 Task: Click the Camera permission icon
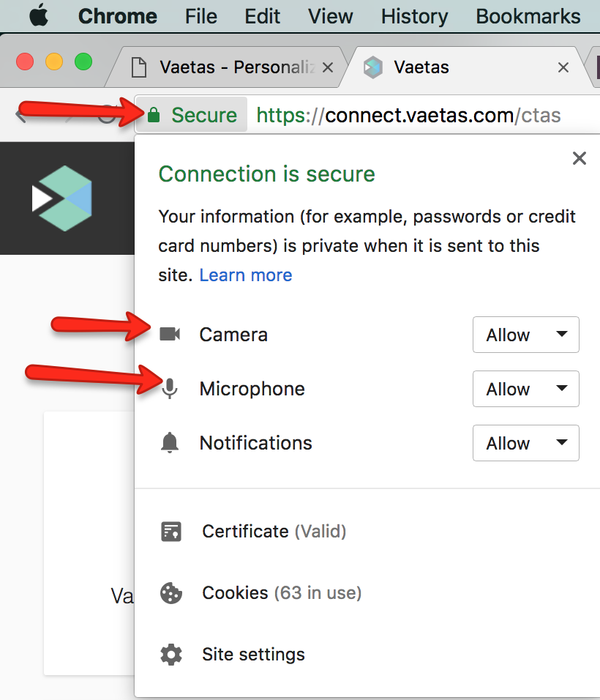[x=170, y=334]
